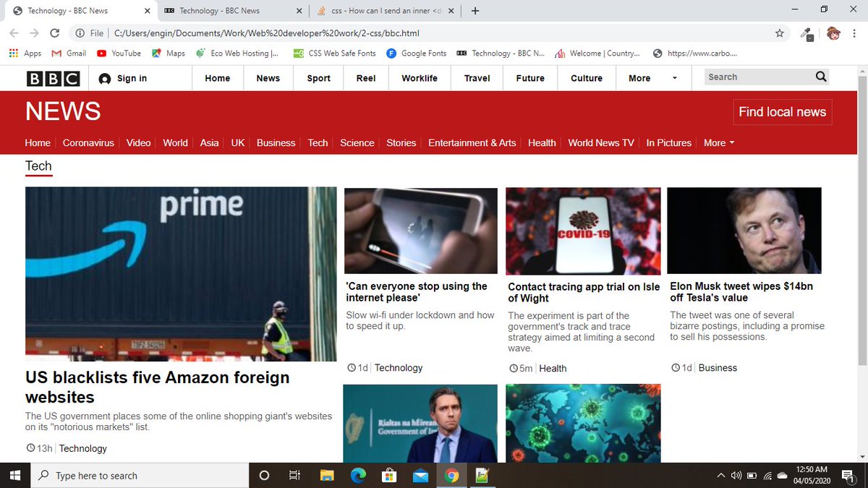Open the Chrome profile avatar
Screen dimensions: 868x488
point(833,33)
